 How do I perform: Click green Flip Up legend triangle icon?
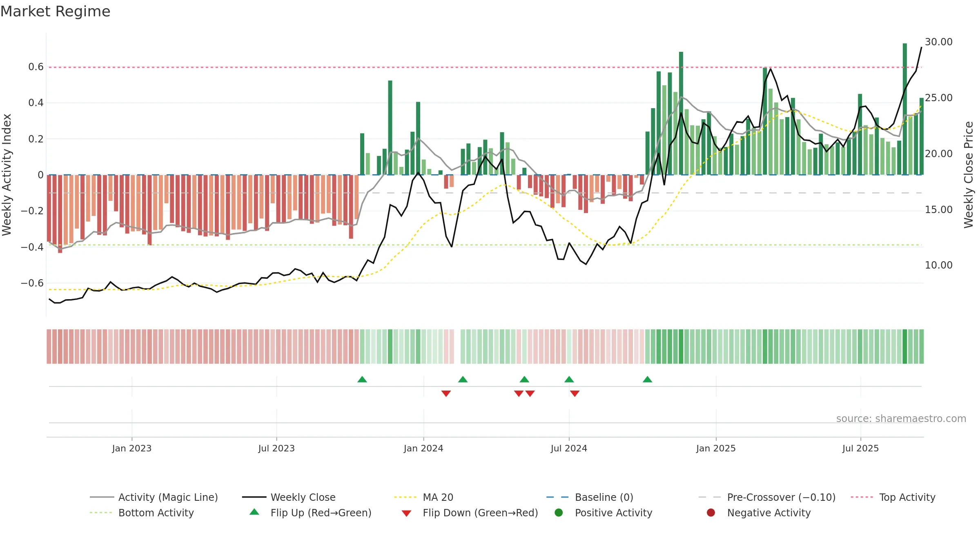[x=254, y=512]
